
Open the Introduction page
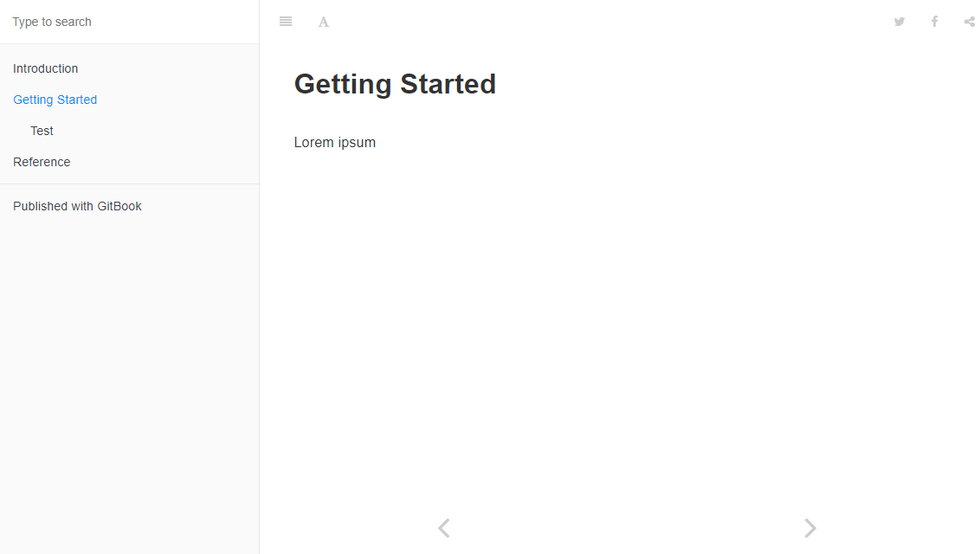pos(45,68)
